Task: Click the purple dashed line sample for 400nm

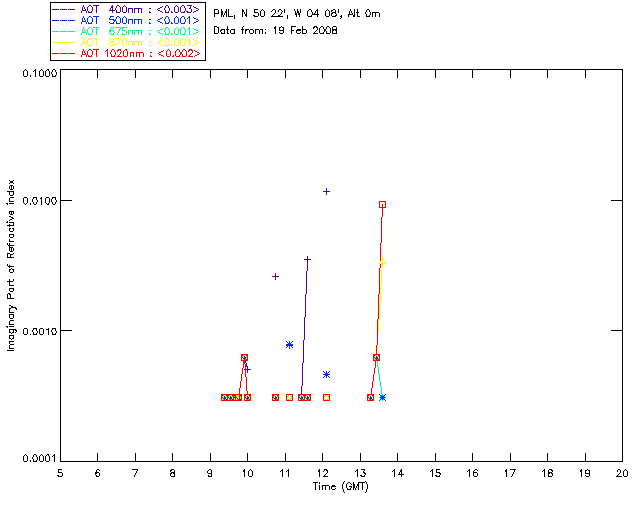Action: [64, 9]
